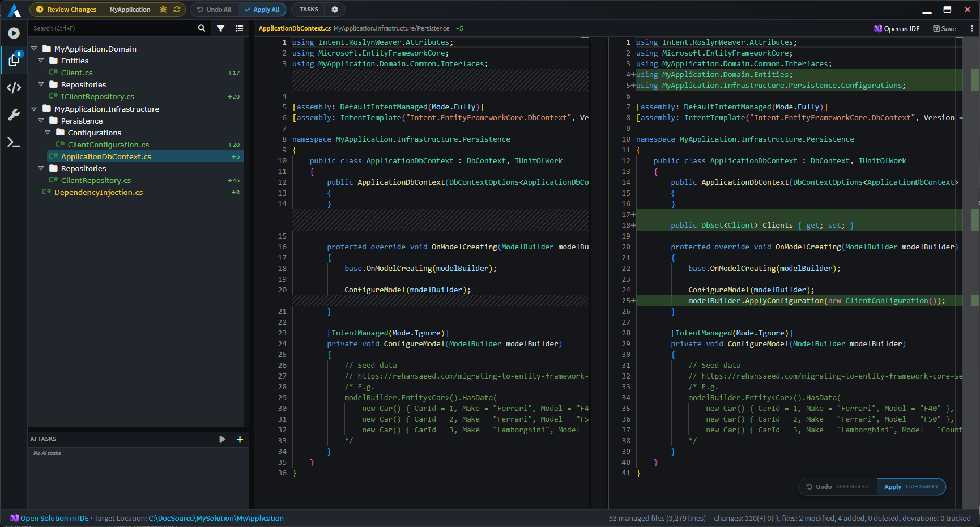Click MyApplication.Infrastructure/Persistence path text
This screenshot has height=527, width=980.
pos(391,28)
